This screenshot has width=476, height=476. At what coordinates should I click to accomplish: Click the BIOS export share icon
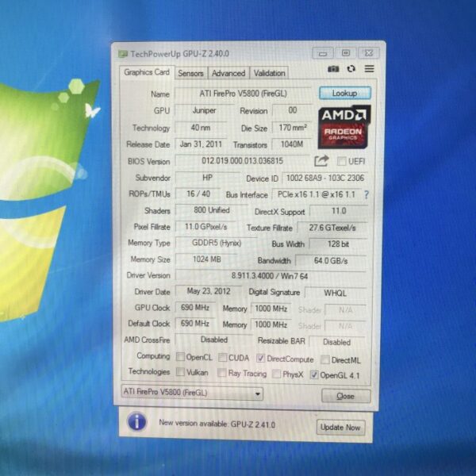click(321, 161)
